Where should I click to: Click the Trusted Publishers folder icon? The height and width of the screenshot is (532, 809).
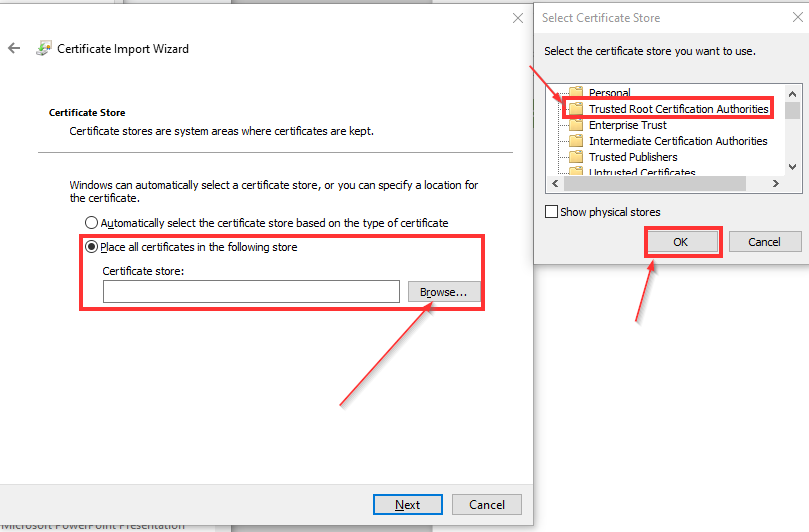coord(575,157)
